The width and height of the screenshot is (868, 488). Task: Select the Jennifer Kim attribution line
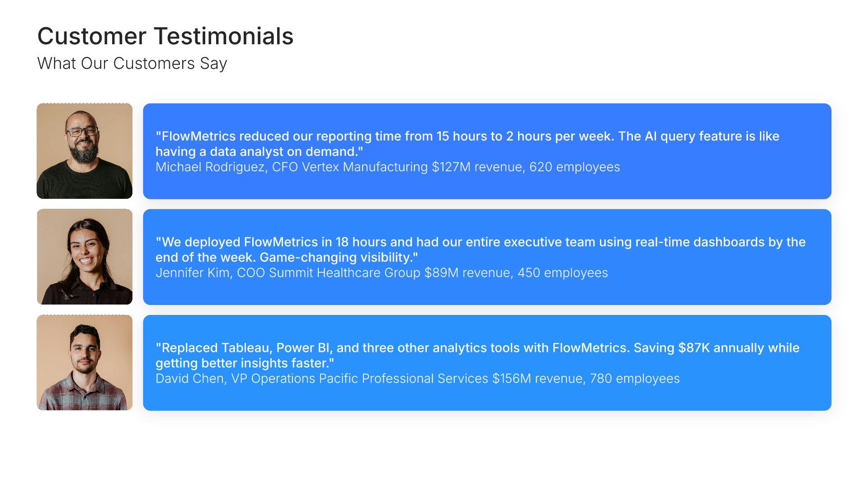(382, 273)
